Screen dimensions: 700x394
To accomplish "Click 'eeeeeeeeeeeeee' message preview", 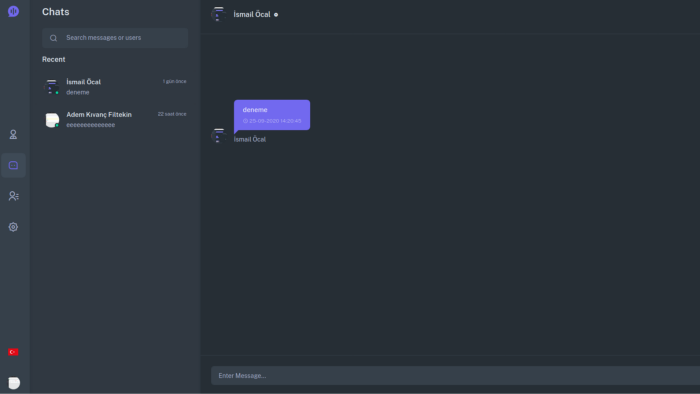I will pyautogui.click(x=91, y=125).
